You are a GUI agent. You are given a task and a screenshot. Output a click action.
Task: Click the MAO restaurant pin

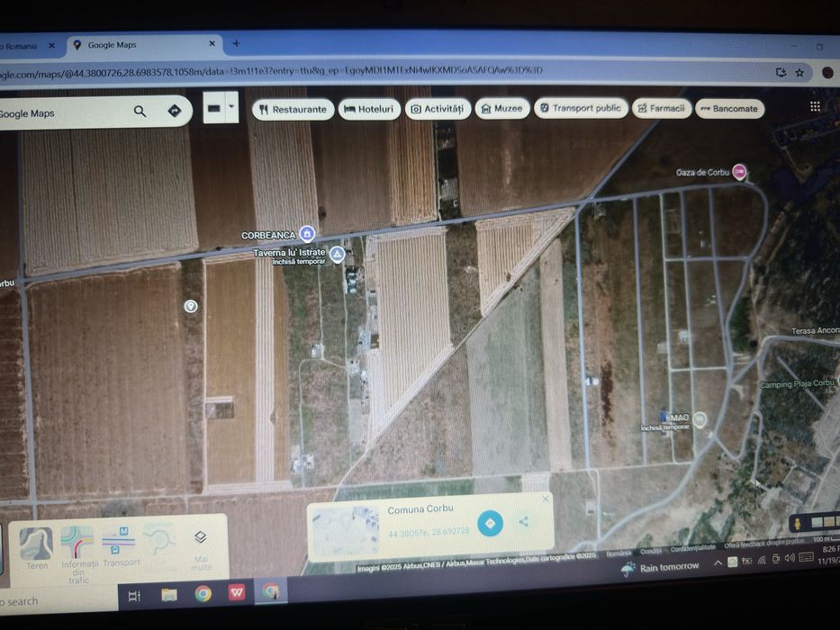(x=700, y=418)
